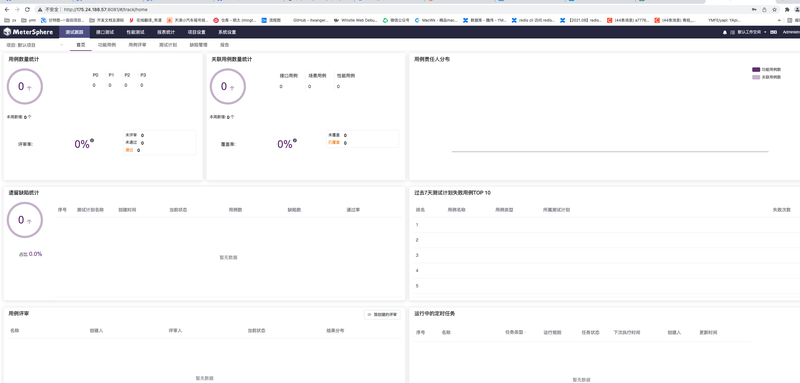Switch to the 用例评审 tab
The height and width of the screenshot is (383, 800).
tap(137, 45)
